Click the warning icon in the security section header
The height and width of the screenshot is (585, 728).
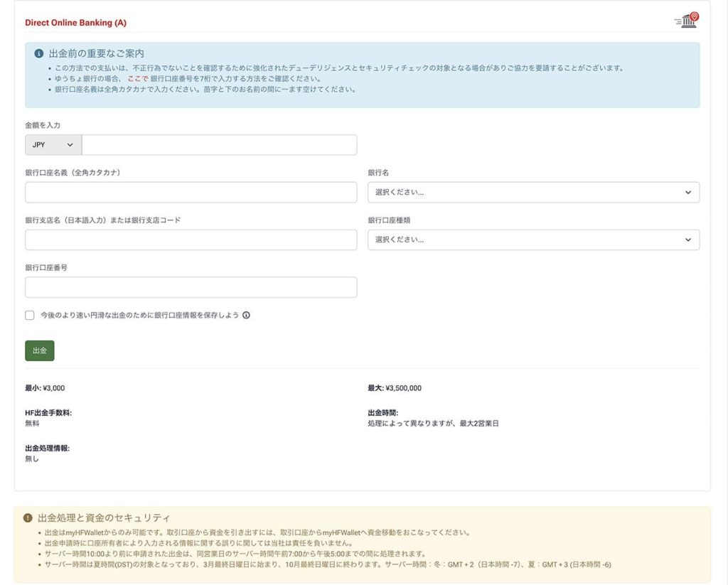tap(27, 518)
